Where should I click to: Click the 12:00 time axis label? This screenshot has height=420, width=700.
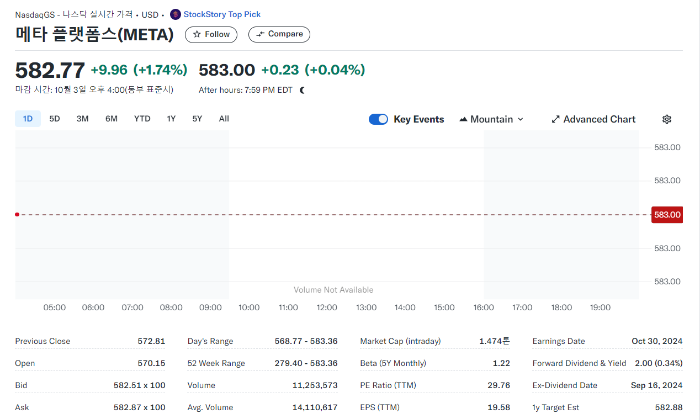(327, 308)
